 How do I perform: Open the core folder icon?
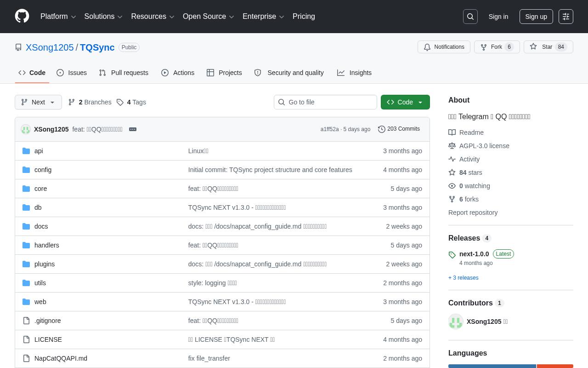tap(26, 189)
